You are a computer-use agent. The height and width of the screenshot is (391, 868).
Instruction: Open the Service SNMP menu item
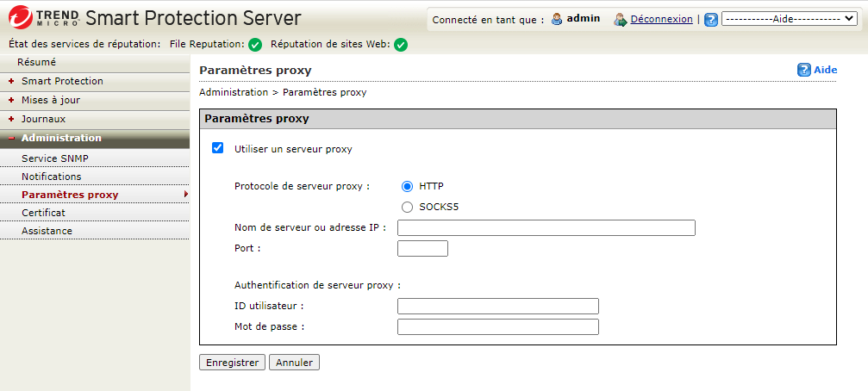(55, 158)
